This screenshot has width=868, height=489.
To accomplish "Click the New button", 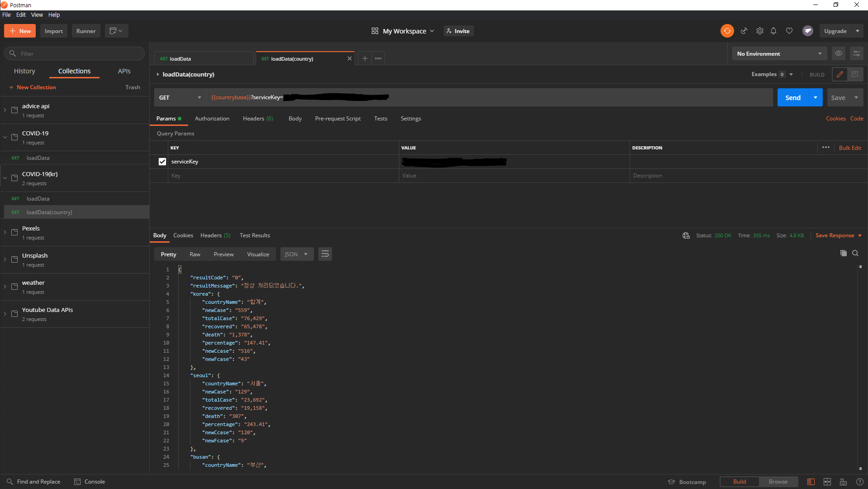I will tap(20, 31).
